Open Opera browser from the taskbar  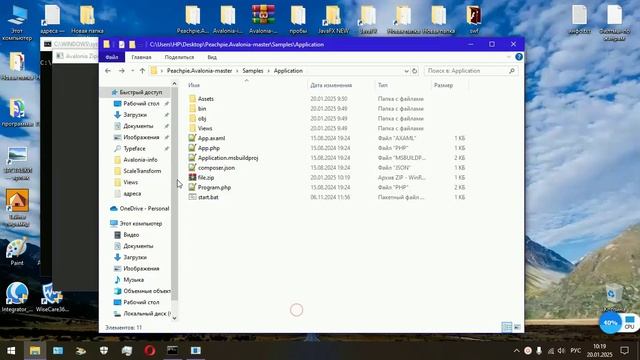[x=150, y=350]
